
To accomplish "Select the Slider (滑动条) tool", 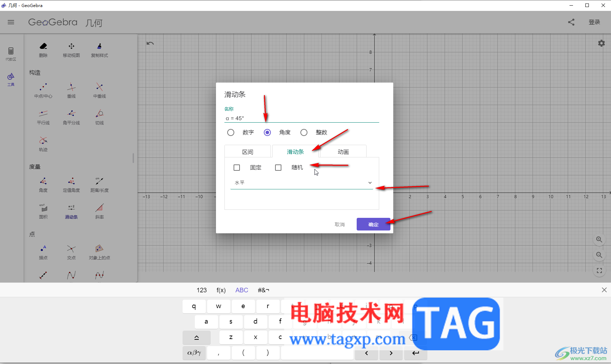I will pos(71,212).
